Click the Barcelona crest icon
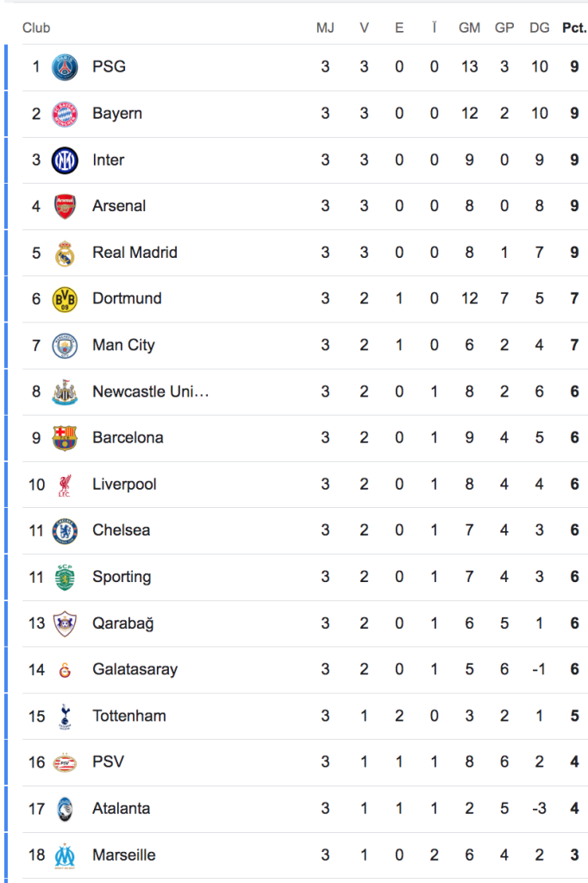The image size is (588, 883). coord(65,438)
